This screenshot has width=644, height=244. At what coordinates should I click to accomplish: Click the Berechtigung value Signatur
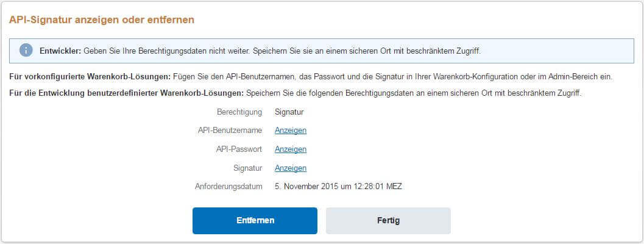point(289,112)
